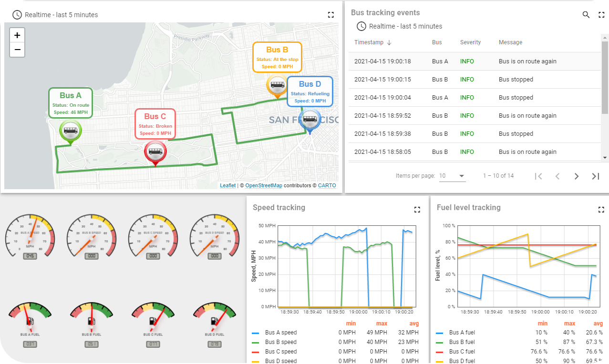Toggle Bus C fuel series in legend
This screenshot has height=364, width=609.
click(462, 352)
